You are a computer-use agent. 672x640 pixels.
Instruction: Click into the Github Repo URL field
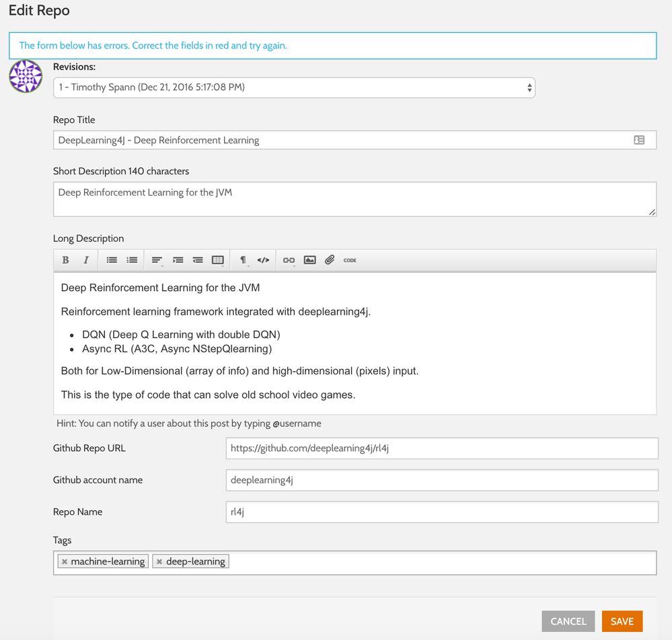[x=441, y=448]
